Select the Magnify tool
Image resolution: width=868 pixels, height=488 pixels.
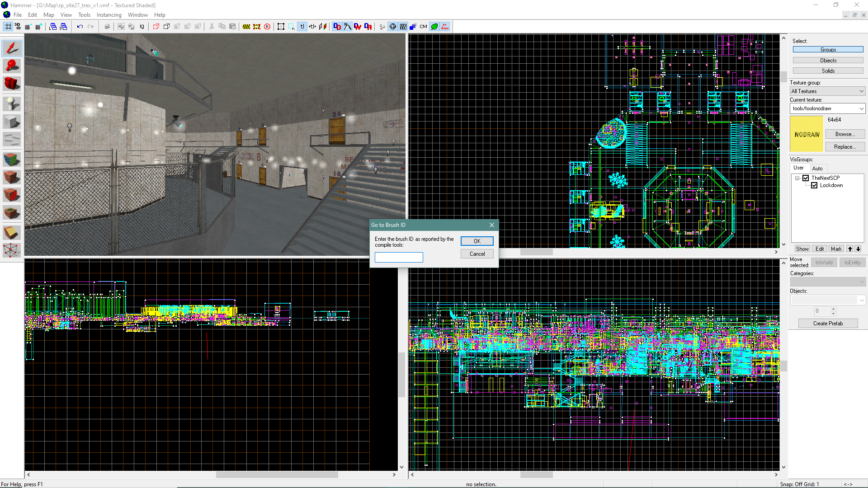[12, 66]
